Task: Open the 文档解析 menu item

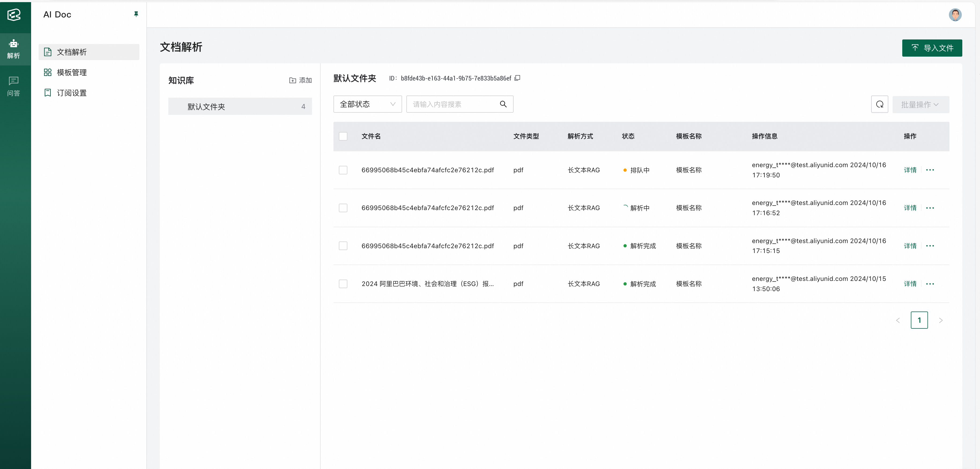Action: (89, 52)
